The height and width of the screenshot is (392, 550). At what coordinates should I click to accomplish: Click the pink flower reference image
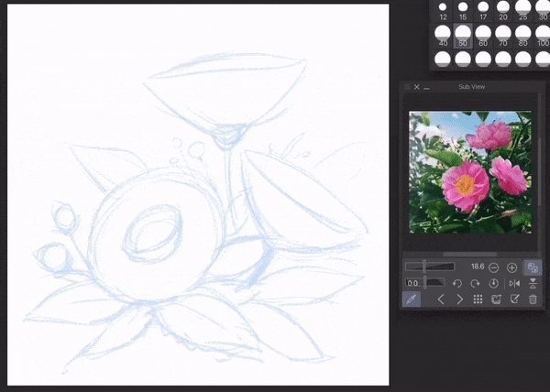[x=470, y=172]
